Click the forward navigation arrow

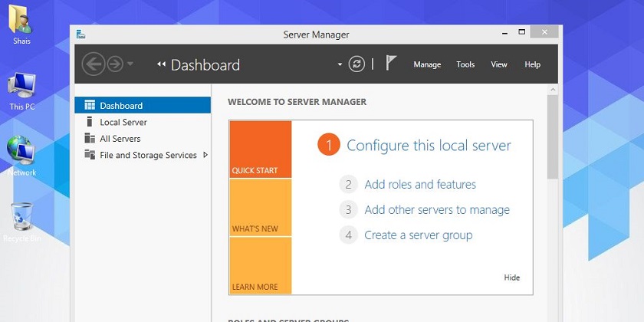(115, 64)
